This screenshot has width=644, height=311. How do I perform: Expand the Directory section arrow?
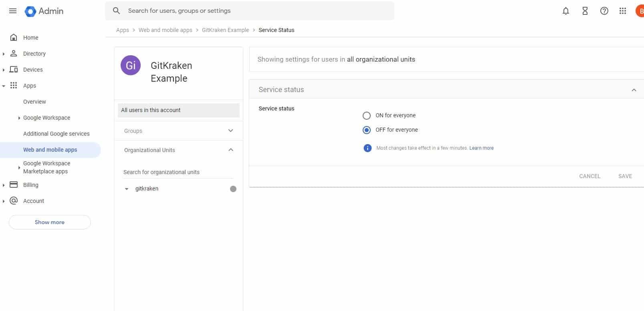click(4, 54)
